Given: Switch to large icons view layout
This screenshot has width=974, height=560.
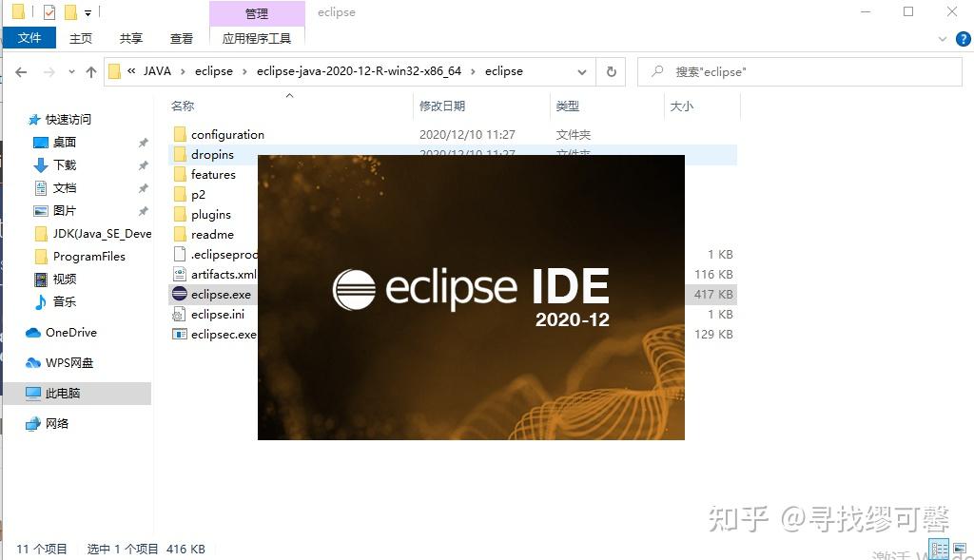Looking at the screenshot, I should point(960,549).
